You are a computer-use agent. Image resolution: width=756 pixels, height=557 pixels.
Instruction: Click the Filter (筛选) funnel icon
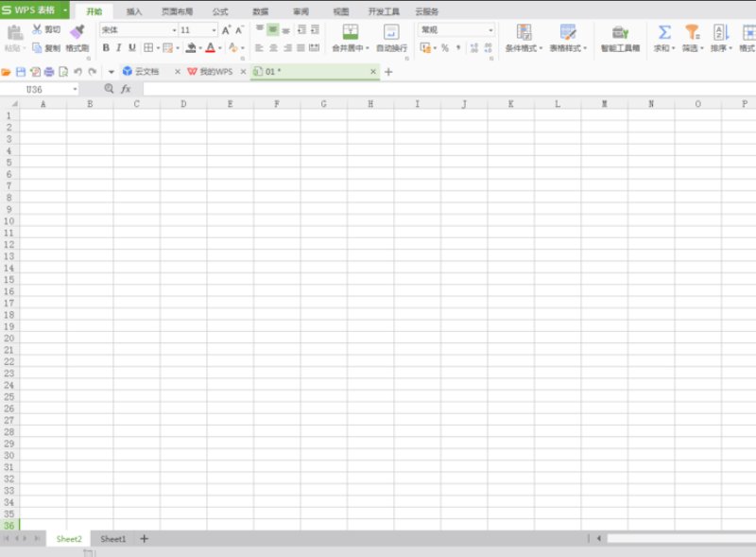(x=692, y=32)
